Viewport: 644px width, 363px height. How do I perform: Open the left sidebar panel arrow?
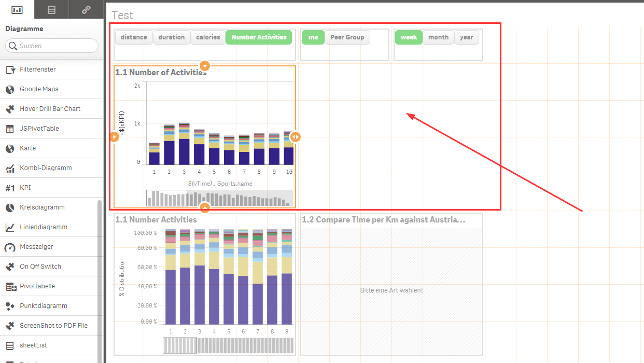tap(114, 137)
